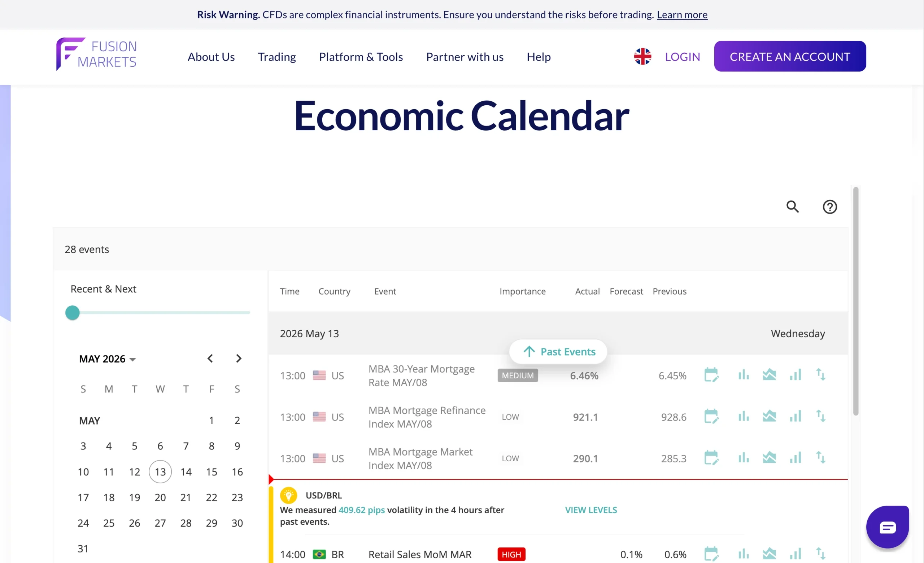Expand the MAY 2026 month dropdown
This screenshot has width=924, height=563.
click(107, 359)
